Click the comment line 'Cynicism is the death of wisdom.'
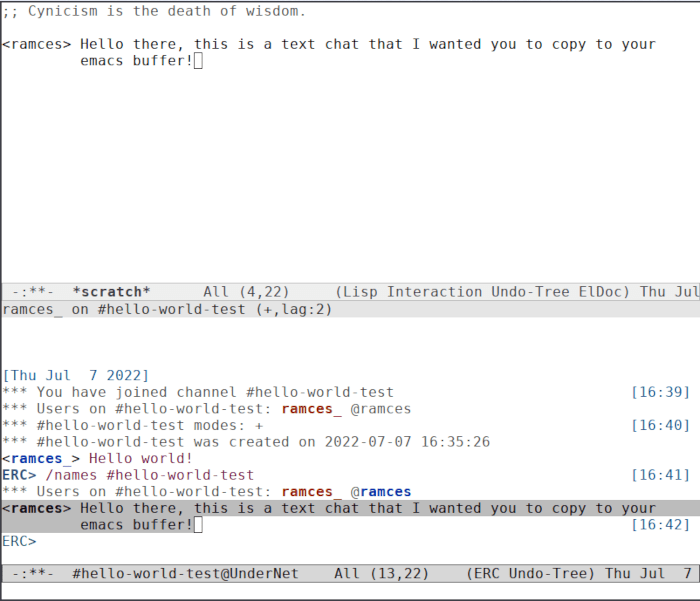Viewport: 700px width, 601px height. pos(154,11)
